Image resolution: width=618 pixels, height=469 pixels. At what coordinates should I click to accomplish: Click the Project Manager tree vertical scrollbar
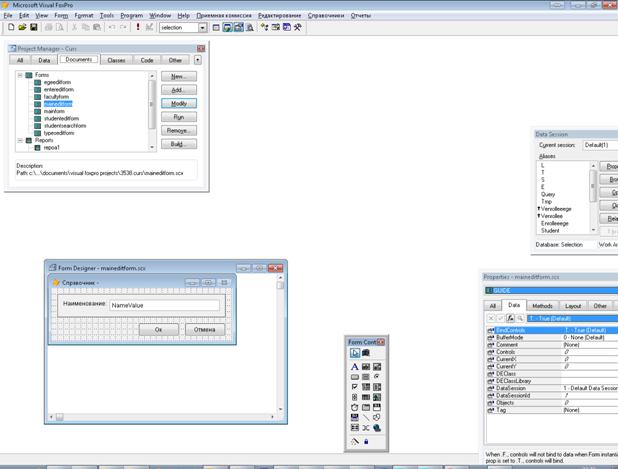pyautogui.click(x=152, y=111)
